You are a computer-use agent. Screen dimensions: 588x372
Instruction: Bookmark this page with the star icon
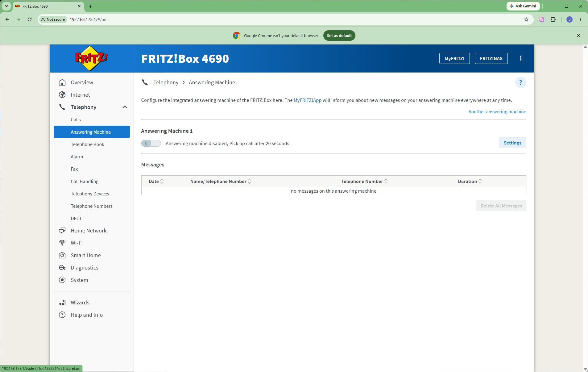pos(526,19)
